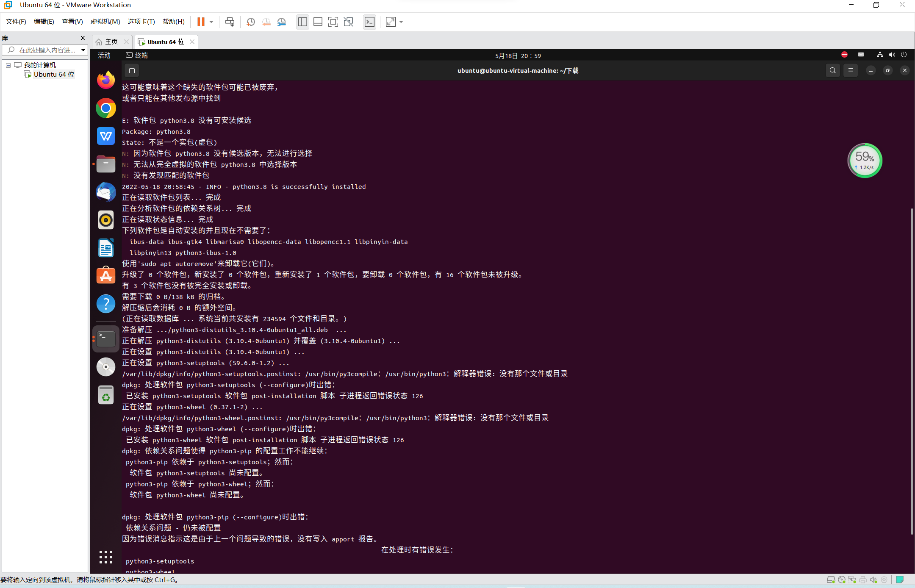Viewport: 915px width, 588px height.
Task: Select the Ubuntu 64 位 tab
Action: pyautogui.click(x=166, y=42)
